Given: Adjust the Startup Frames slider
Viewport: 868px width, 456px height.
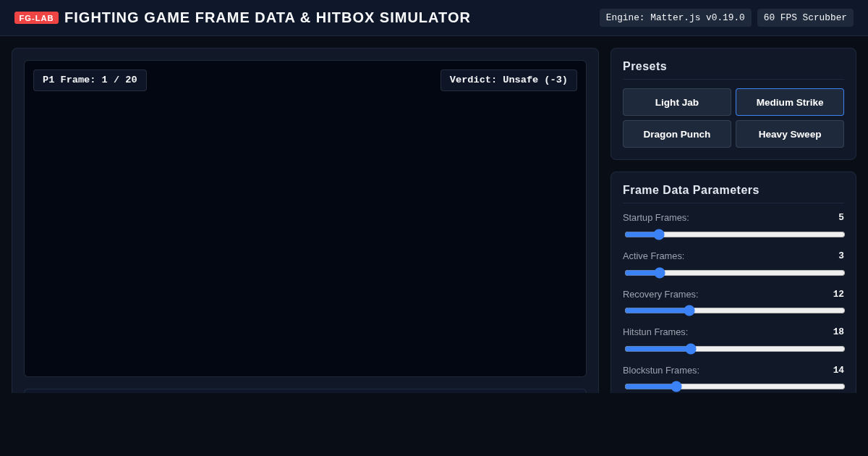Looking at the screenshot, I should [734, 235].
